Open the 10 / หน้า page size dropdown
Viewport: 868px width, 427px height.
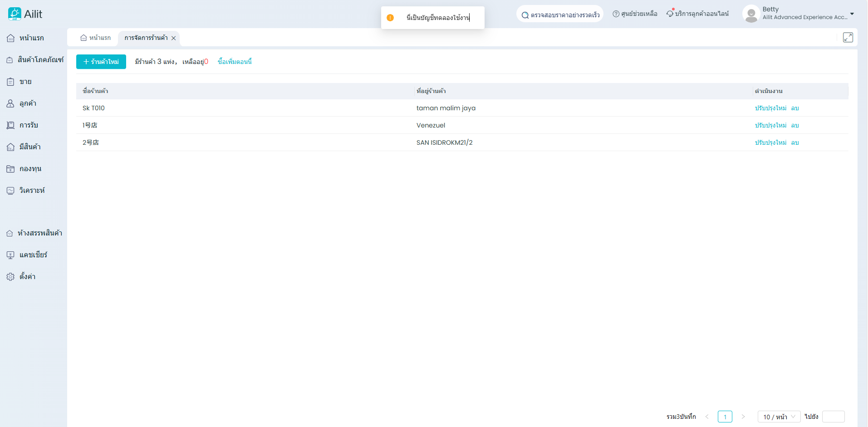(x=779, y=417)
